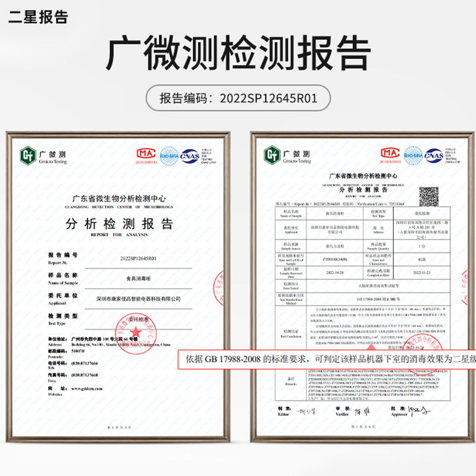The image size is (476, 476).
Task: Click the 检测类型 Test Type label on the cover page
Action: tap(63, 320)
